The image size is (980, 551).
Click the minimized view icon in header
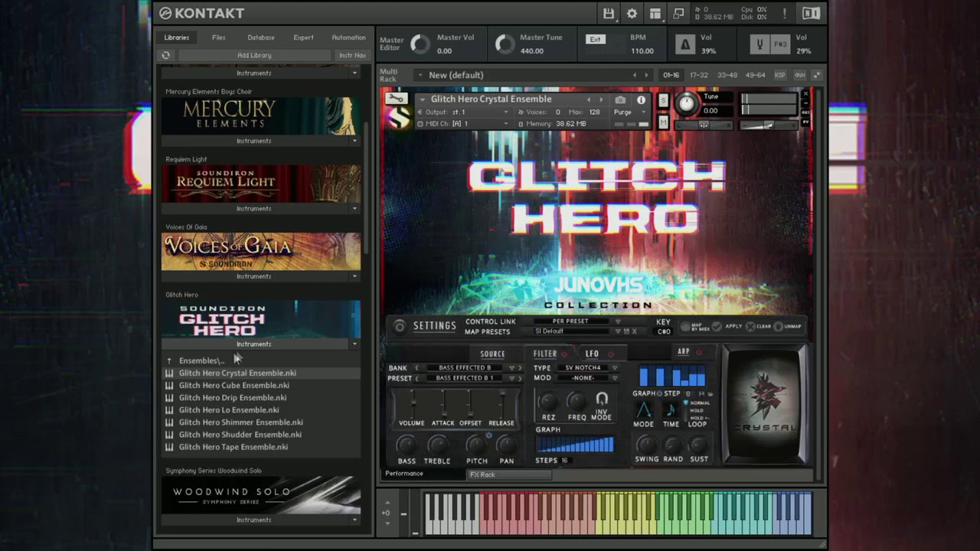point(678,13)
